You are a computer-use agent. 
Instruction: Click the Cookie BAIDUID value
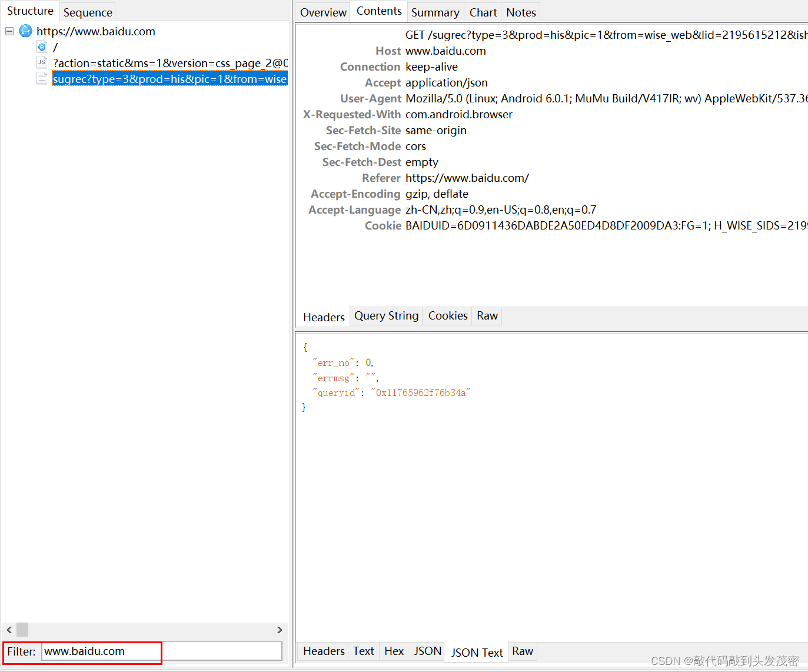tap(606, 225)
